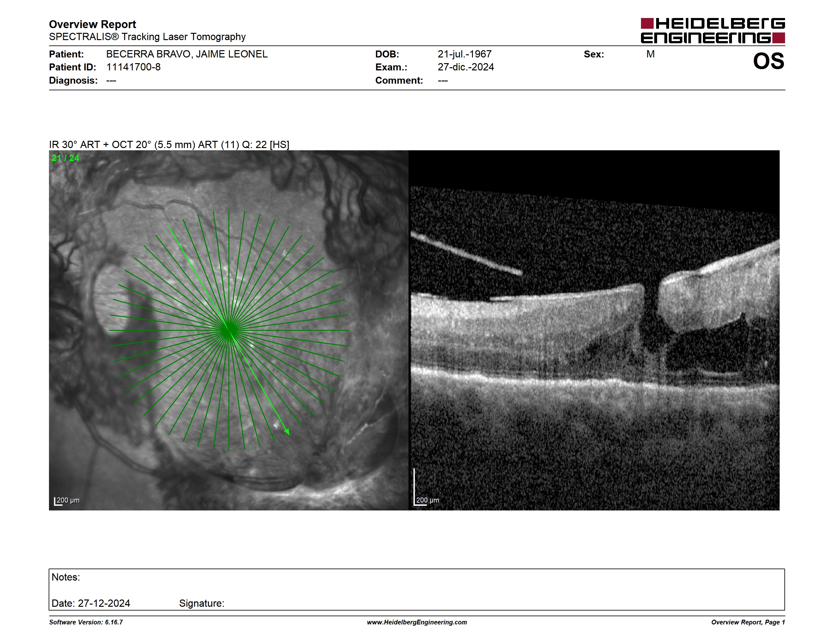This screenshot has height=644, width=834.
Task: Click the OCT B-scan cross-section image
Action: click(594, 331)
